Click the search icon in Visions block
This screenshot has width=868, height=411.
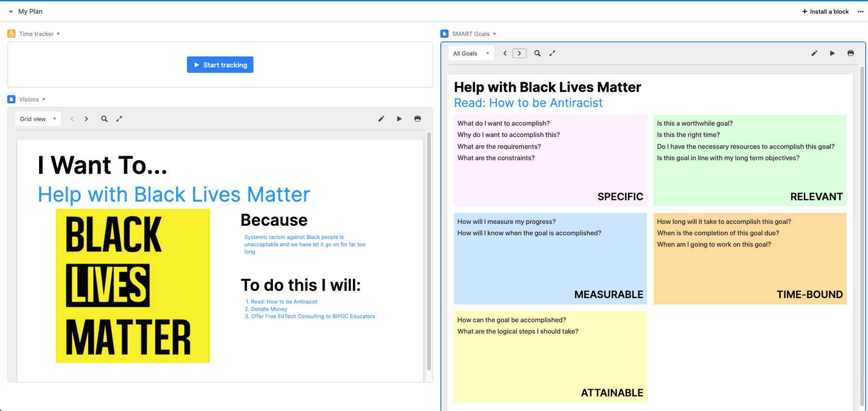(x=104, y=119)
